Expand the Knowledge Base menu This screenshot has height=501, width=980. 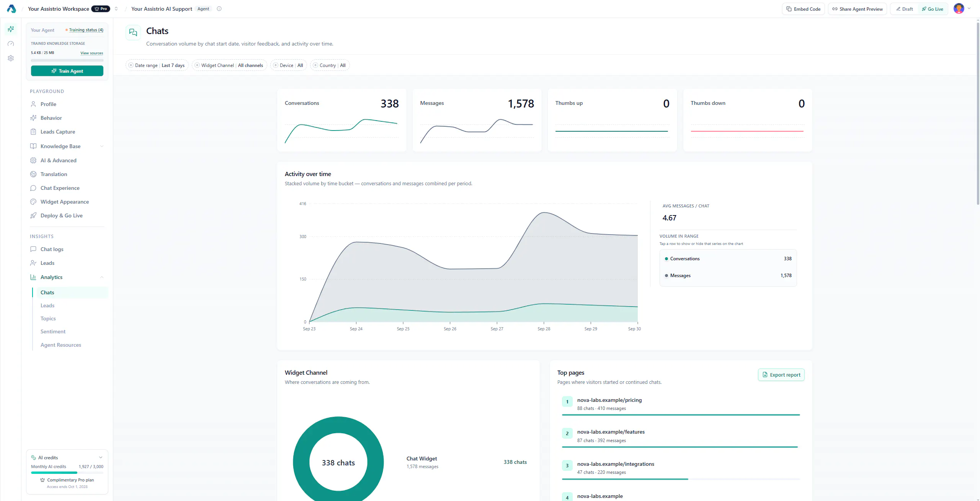[x=67, y=146]
